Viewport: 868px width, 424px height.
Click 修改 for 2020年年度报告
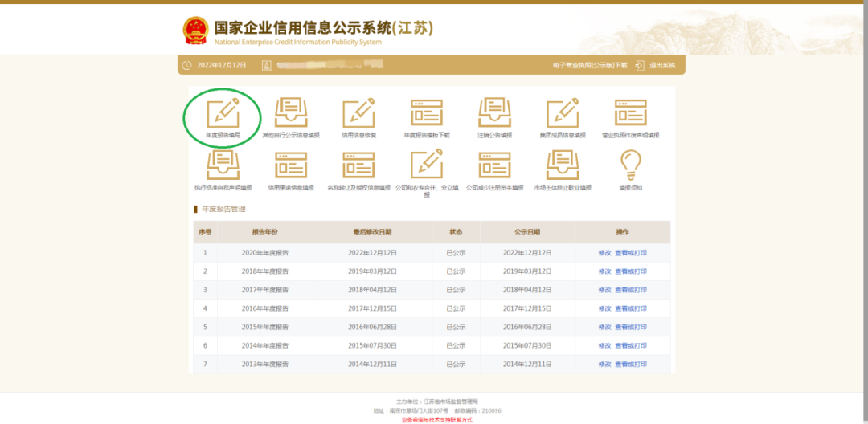(x=604, y=252)
